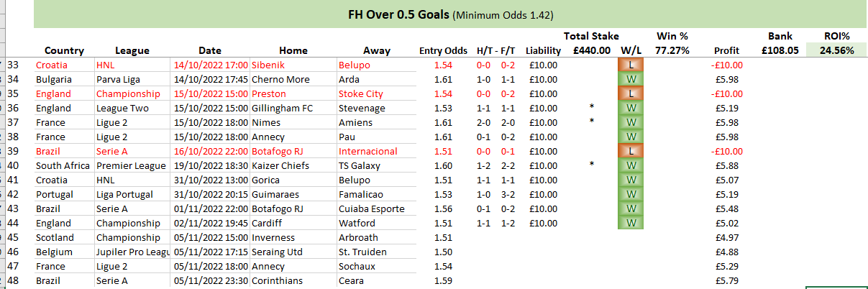Click the Total Stake £440.00 cell

point(591,50)
